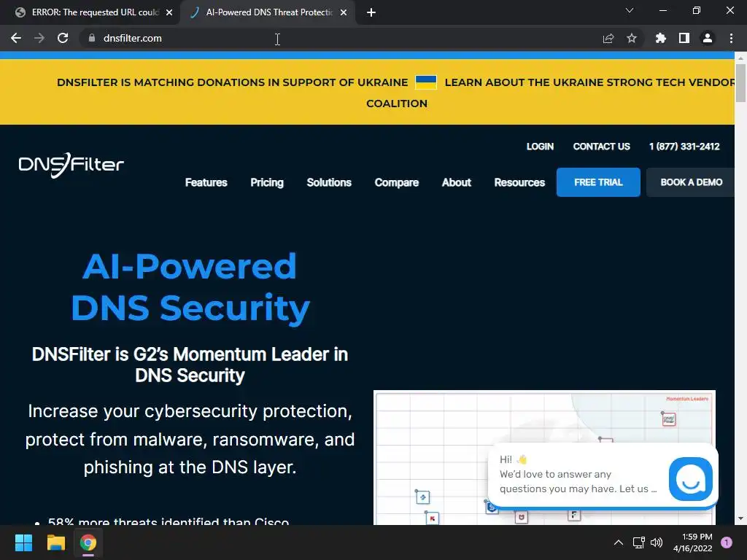Click the DNSFilter logo

click(x=71, y=165)
